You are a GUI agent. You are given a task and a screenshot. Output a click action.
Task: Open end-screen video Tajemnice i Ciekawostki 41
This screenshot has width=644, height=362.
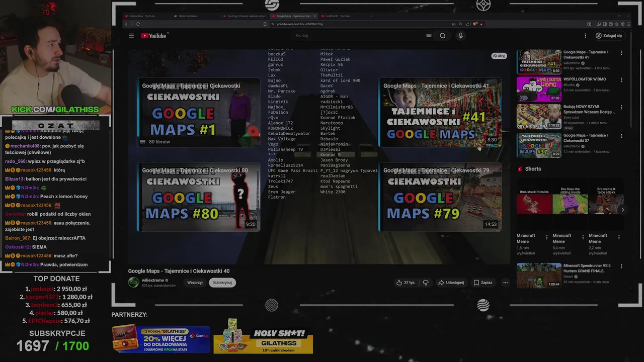pyautogui.click(x=440, y=112)
